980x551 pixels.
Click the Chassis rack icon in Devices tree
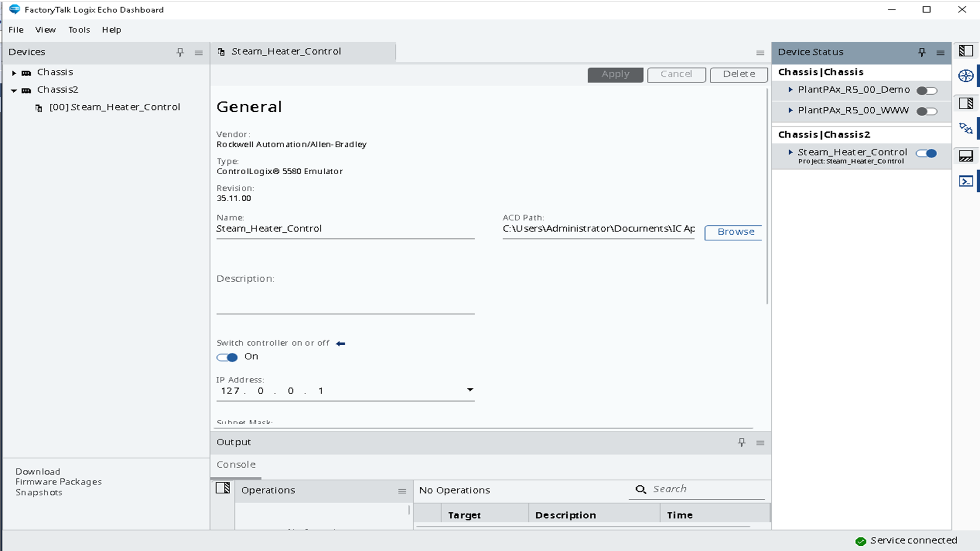pyautogui.click(x=26, y=73)
